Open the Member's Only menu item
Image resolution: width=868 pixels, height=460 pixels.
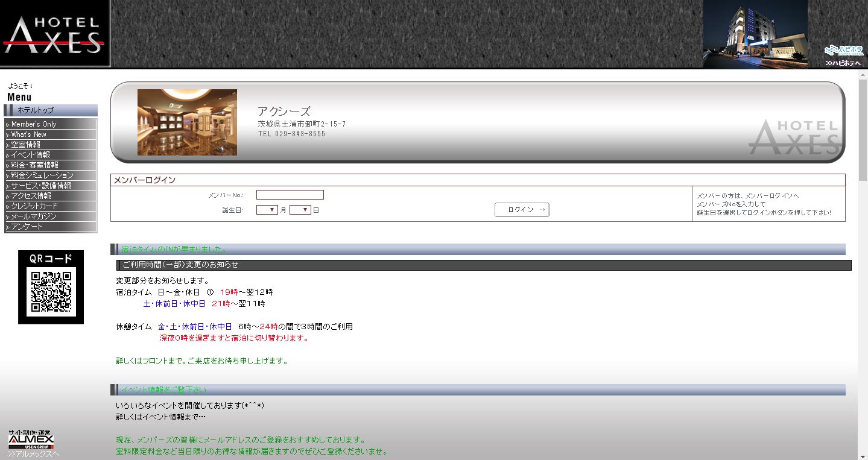tap(51, 124)
